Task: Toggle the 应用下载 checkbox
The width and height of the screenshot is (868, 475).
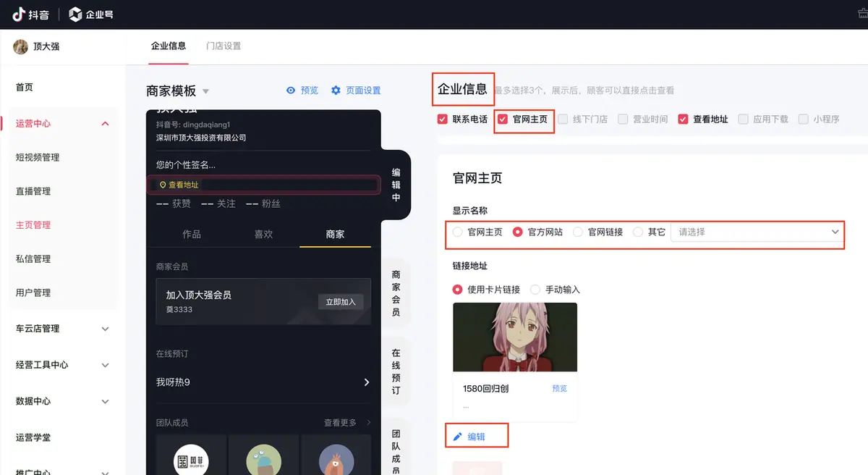Action: [x=743, y=119]
